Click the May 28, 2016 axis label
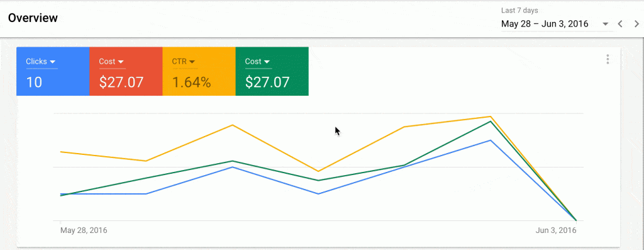The image size is (644, 250). coord(84,230)
